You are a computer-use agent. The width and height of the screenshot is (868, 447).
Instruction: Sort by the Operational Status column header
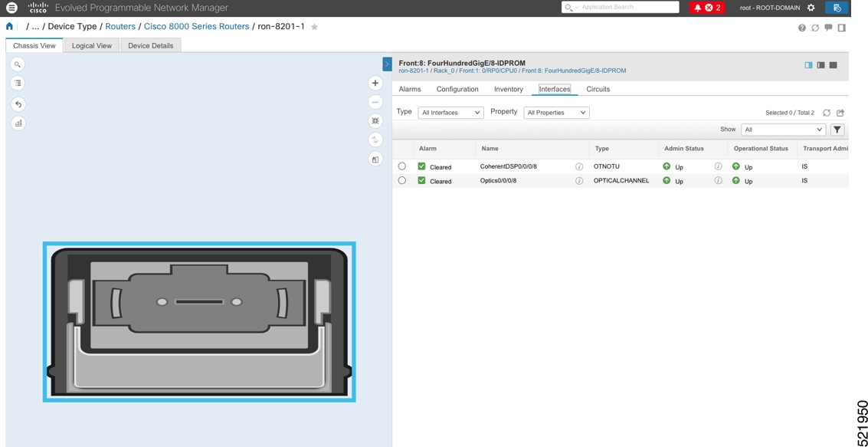point(761,149)
